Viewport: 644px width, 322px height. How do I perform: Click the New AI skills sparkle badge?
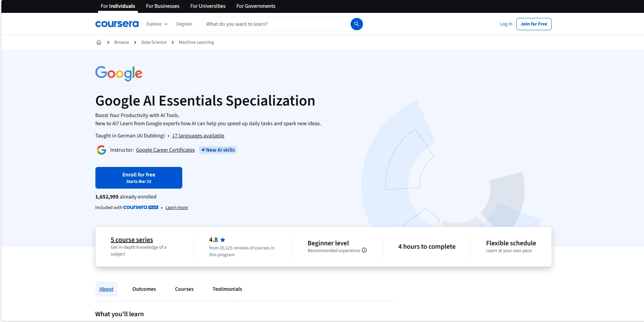click(218, 150)
